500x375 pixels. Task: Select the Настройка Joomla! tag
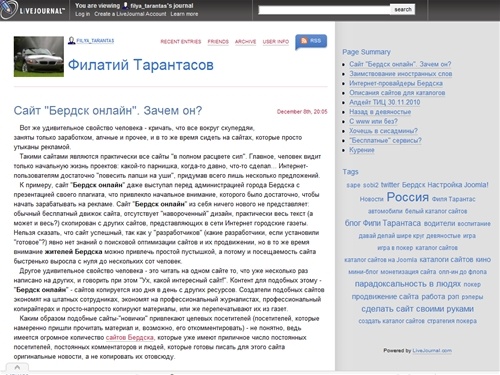coord(458,185)
